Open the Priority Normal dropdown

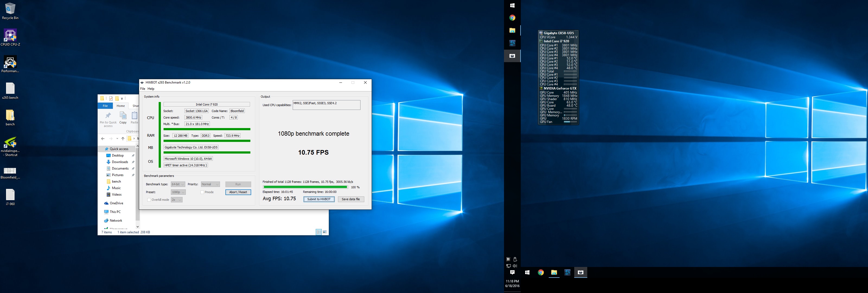tap(210, 184)
